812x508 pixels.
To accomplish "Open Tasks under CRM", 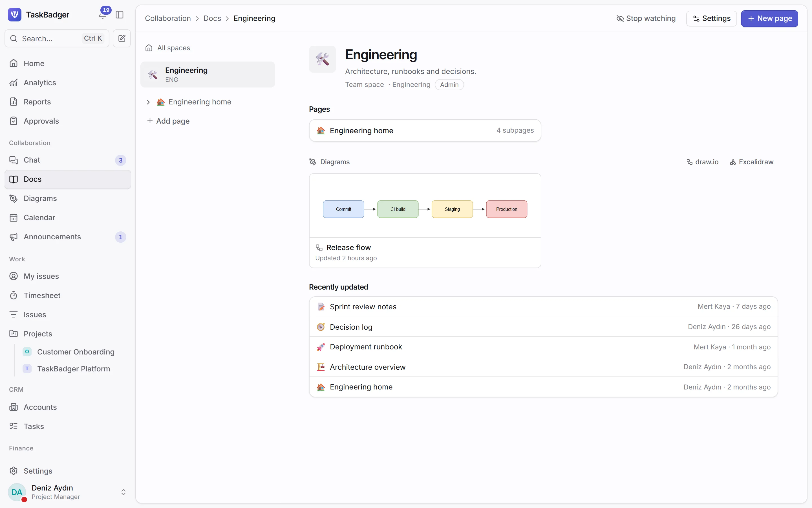I will click(x=67, y=426).
